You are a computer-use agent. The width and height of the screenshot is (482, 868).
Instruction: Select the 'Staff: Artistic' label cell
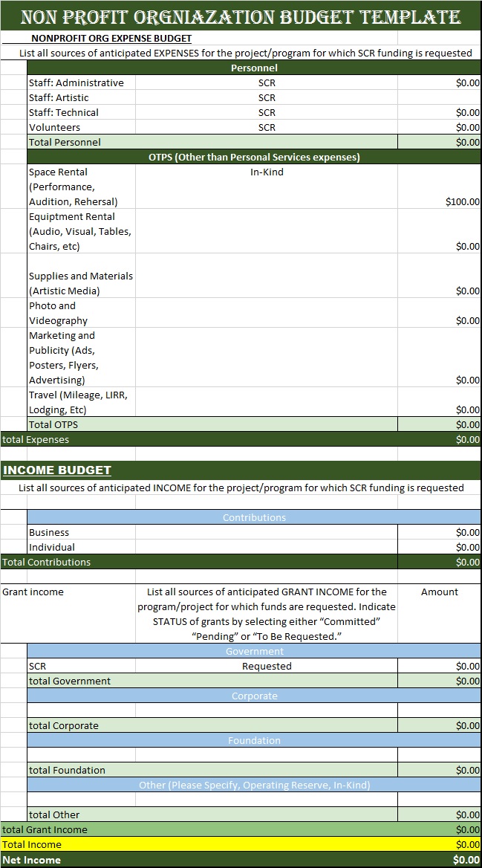(82, 97)
